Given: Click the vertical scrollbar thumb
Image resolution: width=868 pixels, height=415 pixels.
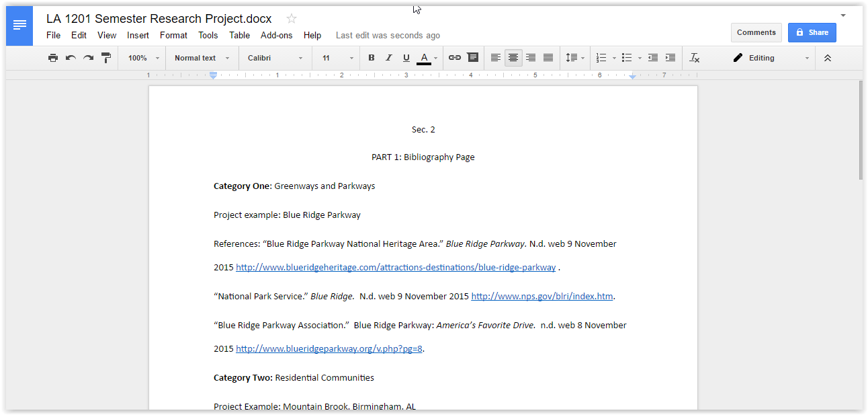Looking at the screenshot, I should tap(861, 130).
